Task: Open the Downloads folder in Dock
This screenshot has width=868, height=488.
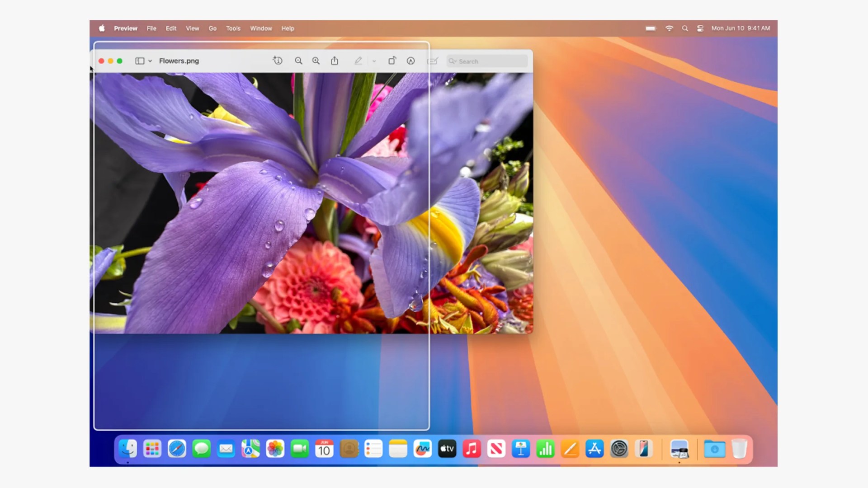Action: coord(715,449)
